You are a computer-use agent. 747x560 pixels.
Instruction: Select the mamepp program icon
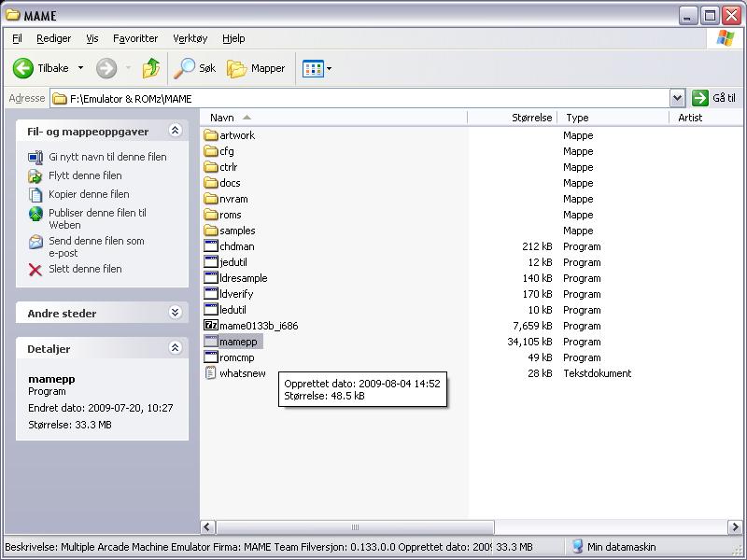[x=211, y=341]
